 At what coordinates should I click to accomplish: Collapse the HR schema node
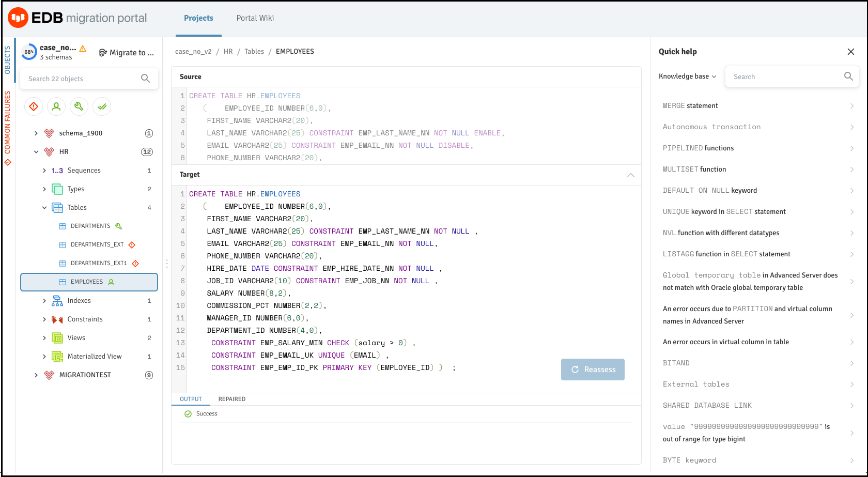36,152
